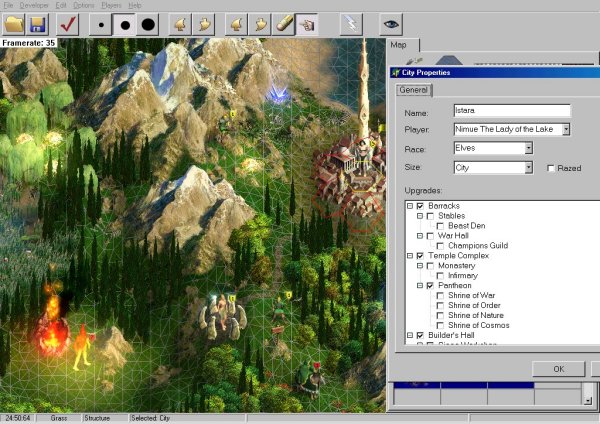The width and height of the screenshot is (600, 424).
Task: Click the 24:50:64 coordinates in status bar
Action: point(18,418)
